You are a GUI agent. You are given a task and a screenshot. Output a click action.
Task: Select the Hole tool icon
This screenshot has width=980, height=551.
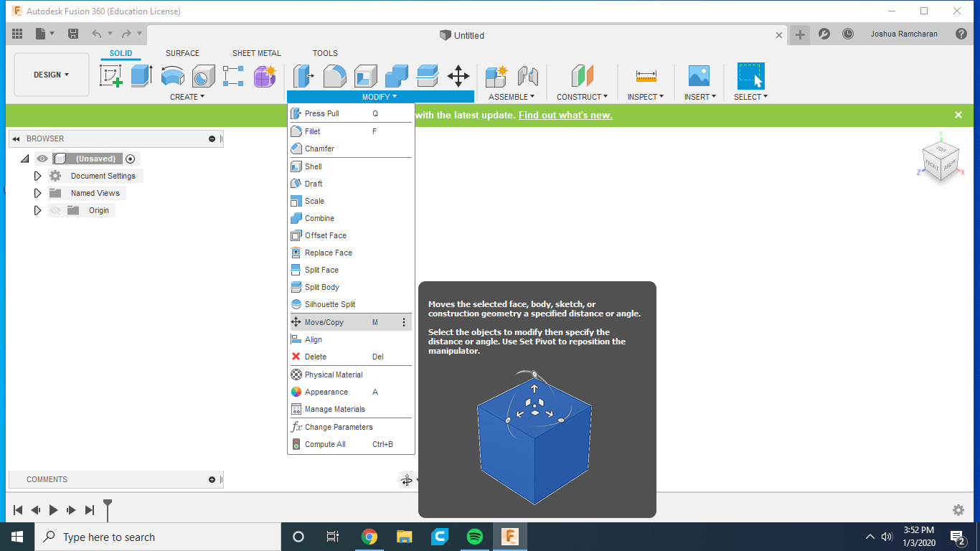tap(203, 75)
